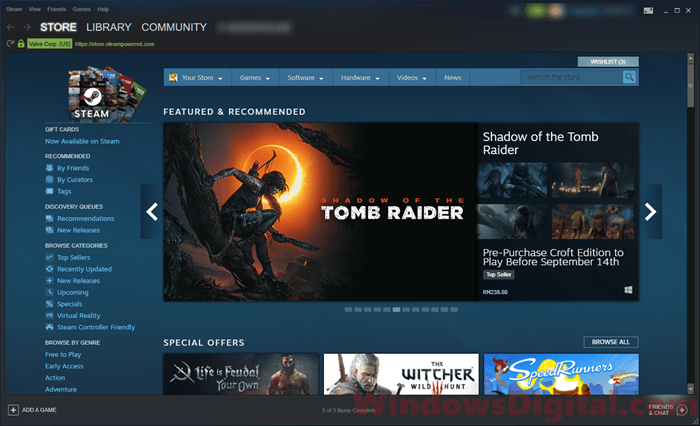
Task: Click the search magnifier button
Action: [629, 77]
